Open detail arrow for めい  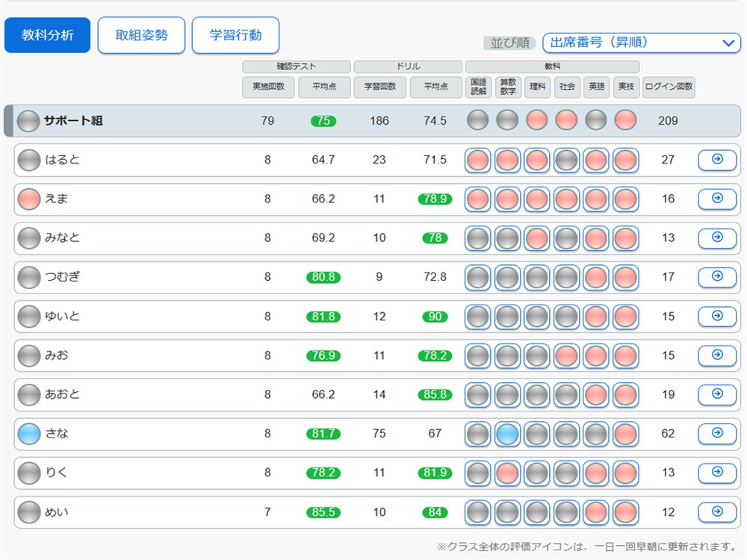[717, 512]
